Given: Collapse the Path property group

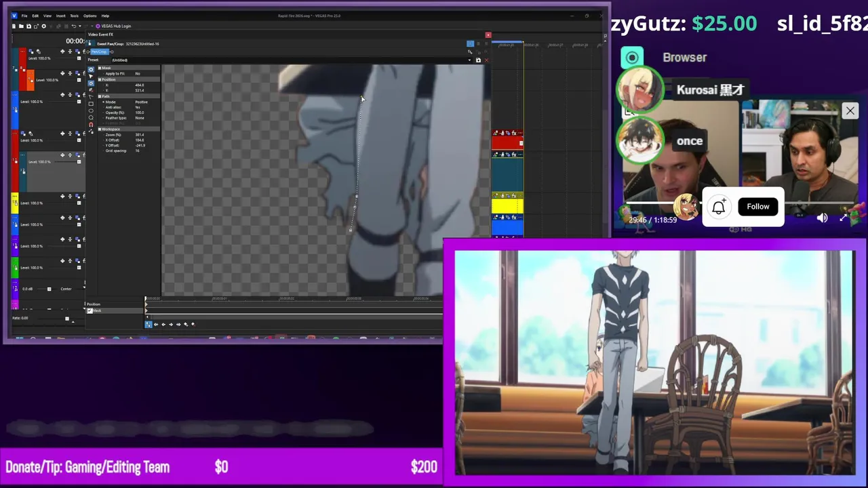Looking at the screenshot, I should pyautogui.click(x=100, y=96).
